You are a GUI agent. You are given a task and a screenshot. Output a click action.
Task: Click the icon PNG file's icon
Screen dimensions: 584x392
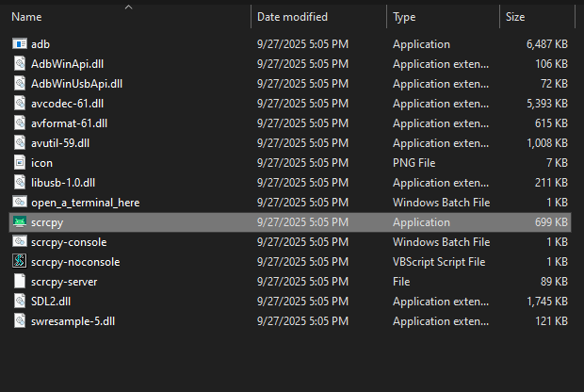(20, 162)
